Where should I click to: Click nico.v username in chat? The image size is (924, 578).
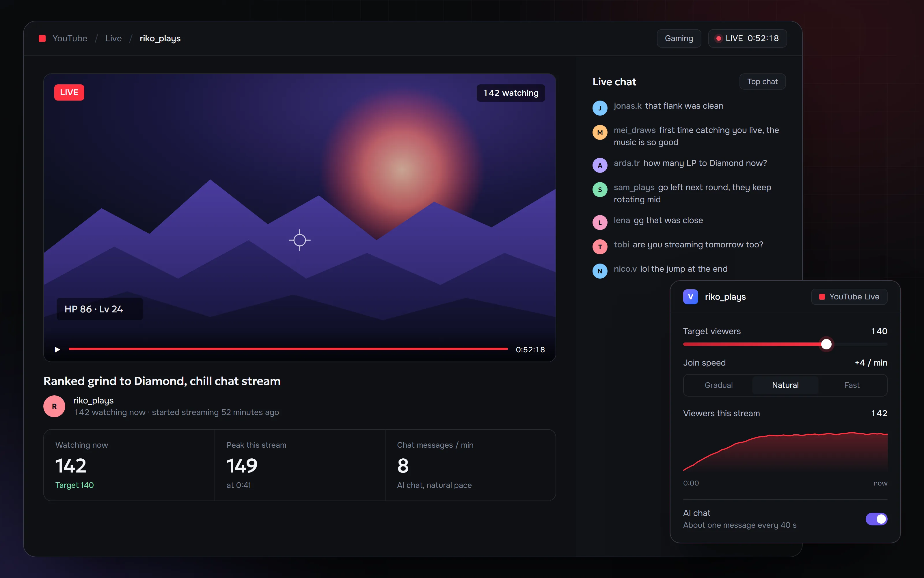coord(625,269)
